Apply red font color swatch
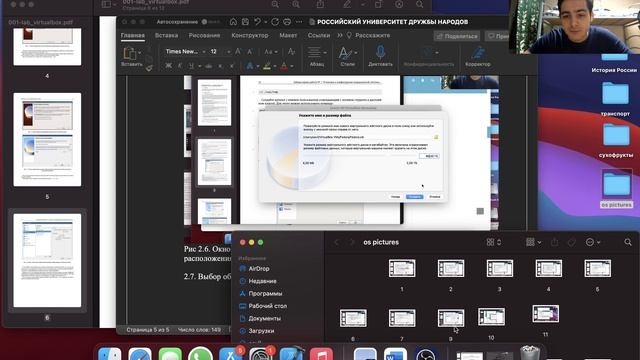This screenshot has width=640, height=360. [284, 66]
